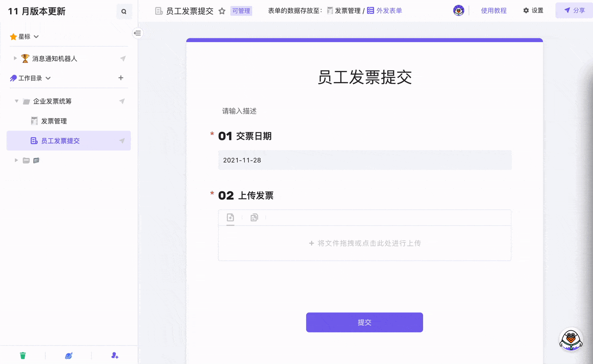This screenshot has height=364, width=593.
Task: Click the planet icon in sidebar footer
Action: point(69,356)
